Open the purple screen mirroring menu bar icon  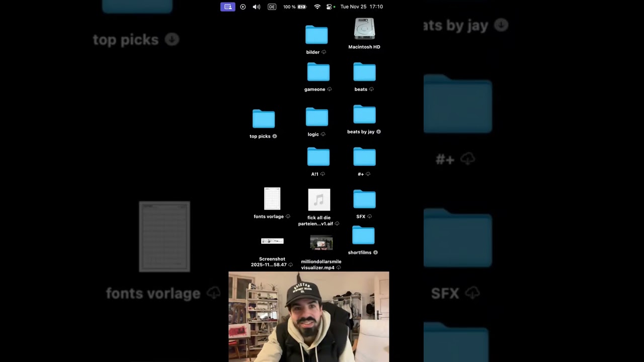click(228, 7)
